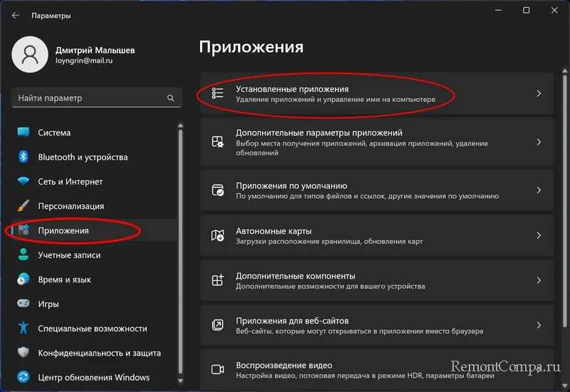Open Приложения для веб-сайтов
Viewport: 570px width, 392px height.
coord(377,325)
